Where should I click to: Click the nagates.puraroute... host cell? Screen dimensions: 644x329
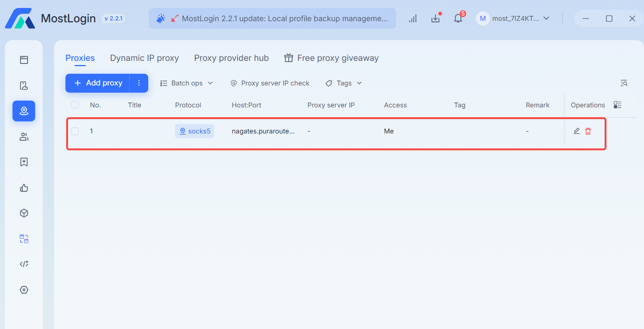(263, 131)
